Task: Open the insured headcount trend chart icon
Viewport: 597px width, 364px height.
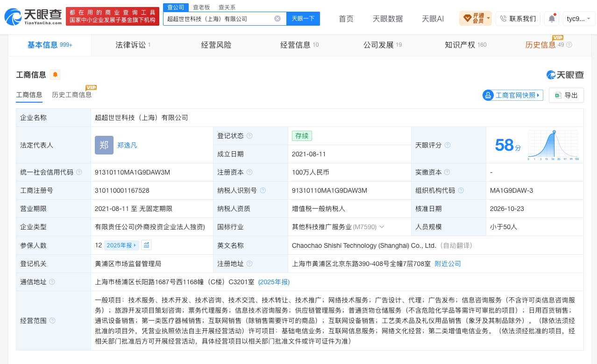Action: pyautogui.click(x=146, y=245)
